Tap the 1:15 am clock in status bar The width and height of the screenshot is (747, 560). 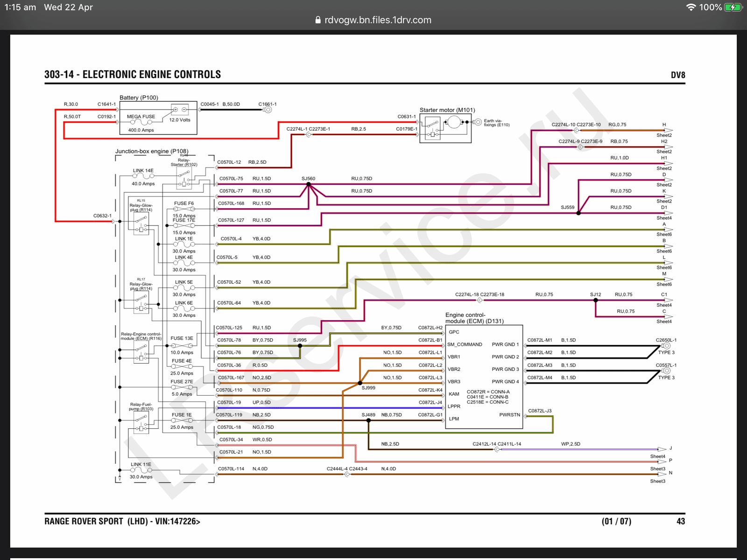(x=20, y=7)
